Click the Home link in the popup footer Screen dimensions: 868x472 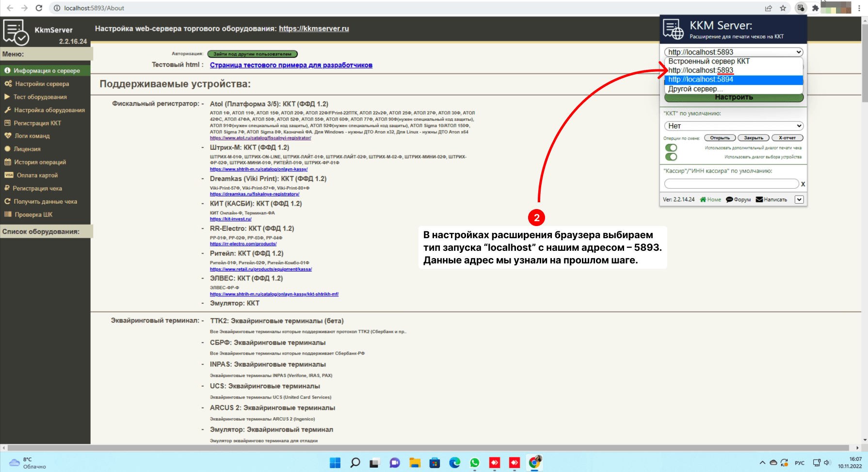[x=710, y=199]
